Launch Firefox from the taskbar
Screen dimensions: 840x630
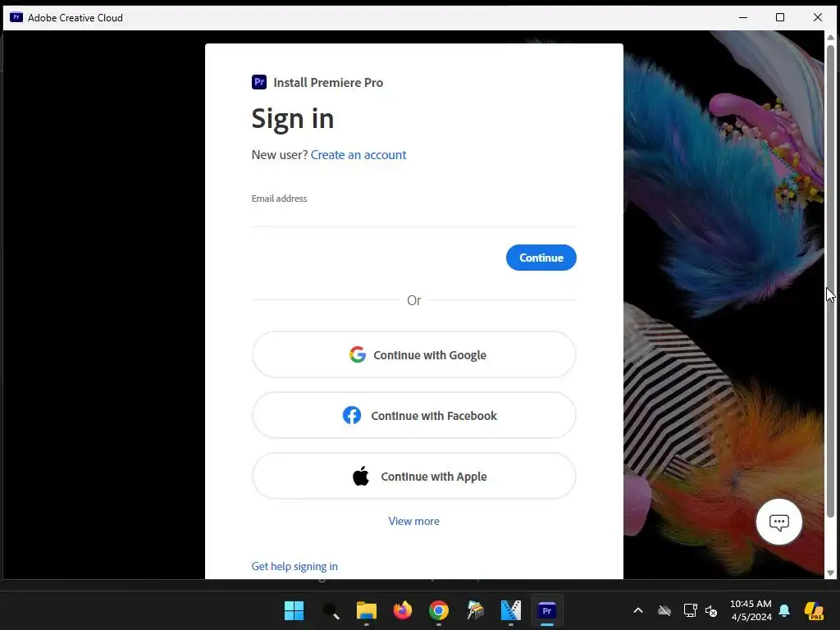coord(403,610)
